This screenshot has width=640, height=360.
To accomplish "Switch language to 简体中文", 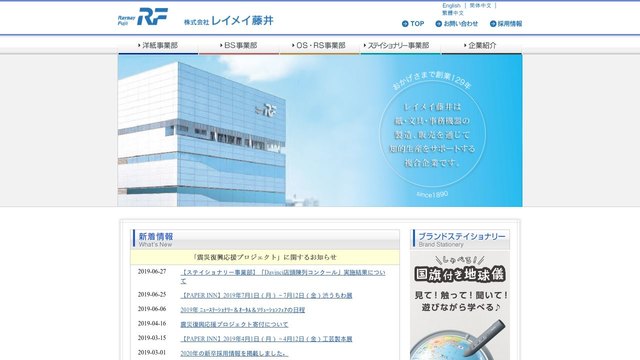I will (480, 6).
